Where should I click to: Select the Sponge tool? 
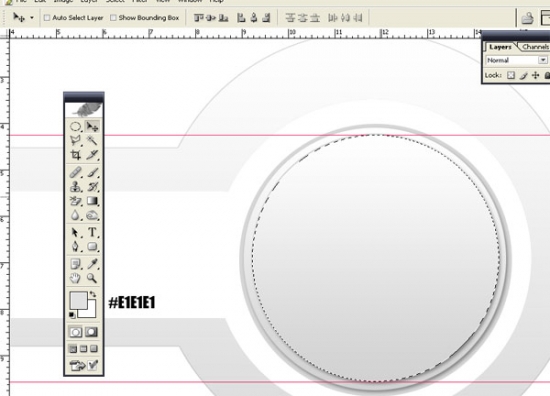92,215
